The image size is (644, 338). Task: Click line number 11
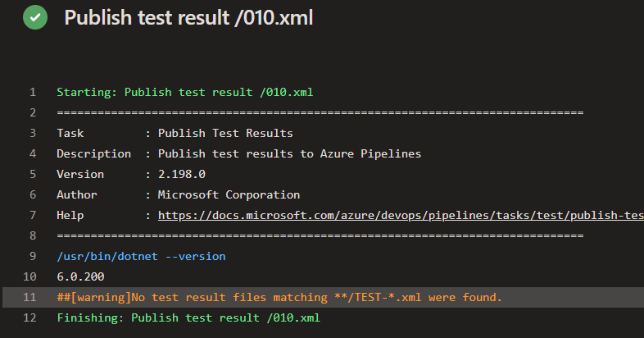[x=29, y=297]
